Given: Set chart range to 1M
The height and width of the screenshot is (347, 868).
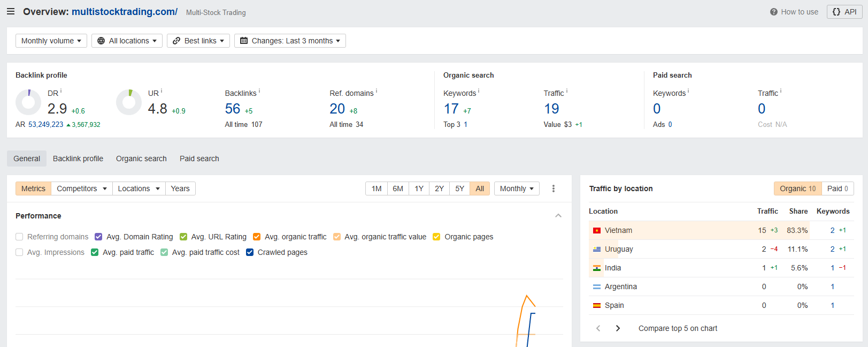Looking at the screenshot, I should pos(377,188).
